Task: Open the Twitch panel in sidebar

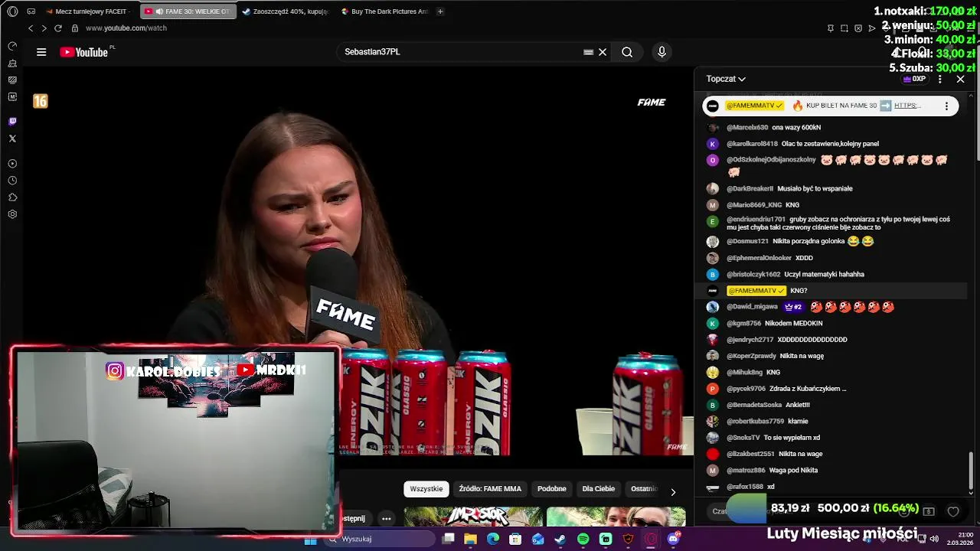Action: point(12,122)
